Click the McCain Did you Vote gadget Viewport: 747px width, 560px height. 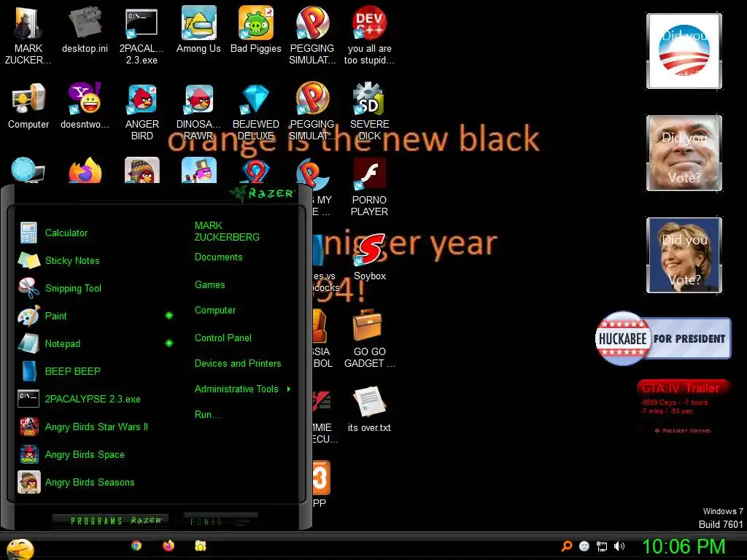point(684,153)
